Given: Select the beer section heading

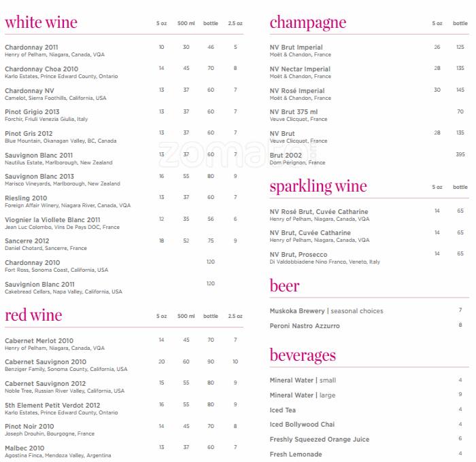Looking at the screenshot, I should 284,285.
